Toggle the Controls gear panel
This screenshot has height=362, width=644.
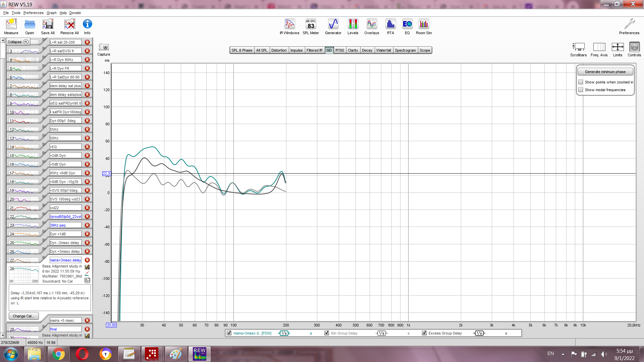[634, 49]
